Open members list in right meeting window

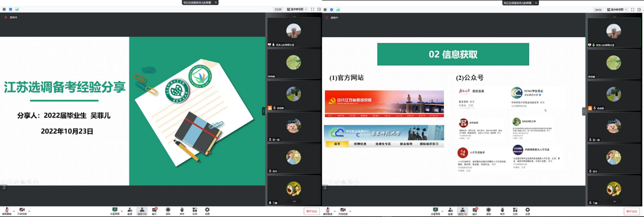(x=462, y=210)
